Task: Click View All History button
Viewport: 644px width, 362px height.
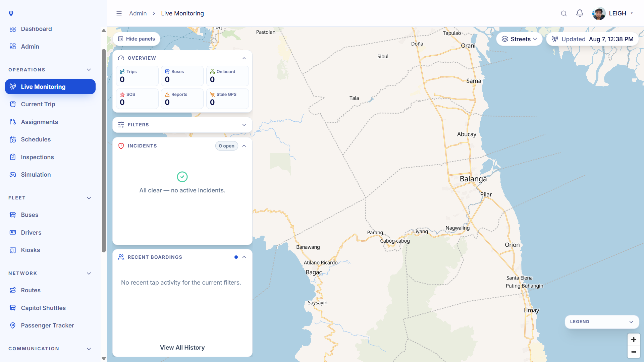Action: (182, 348)
